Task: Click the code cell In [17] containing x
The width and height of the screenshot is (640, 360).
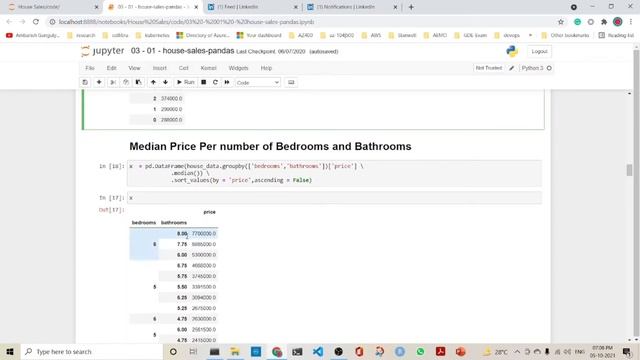Action: pos(334,198)
